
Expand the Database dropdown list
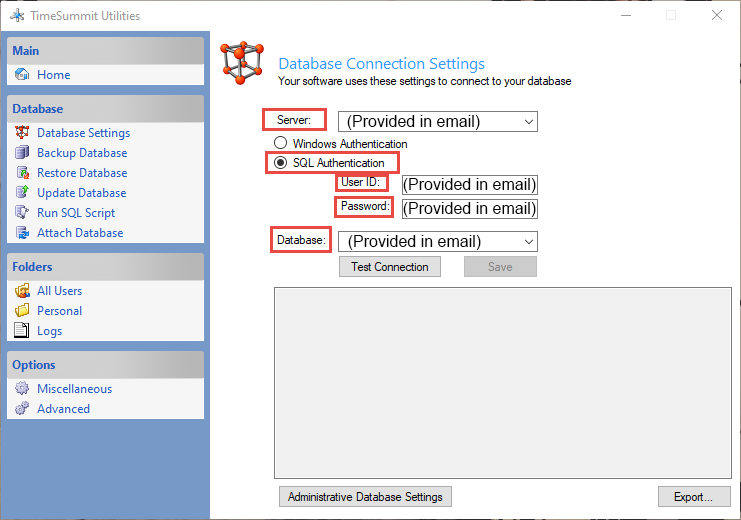[528, 242]
